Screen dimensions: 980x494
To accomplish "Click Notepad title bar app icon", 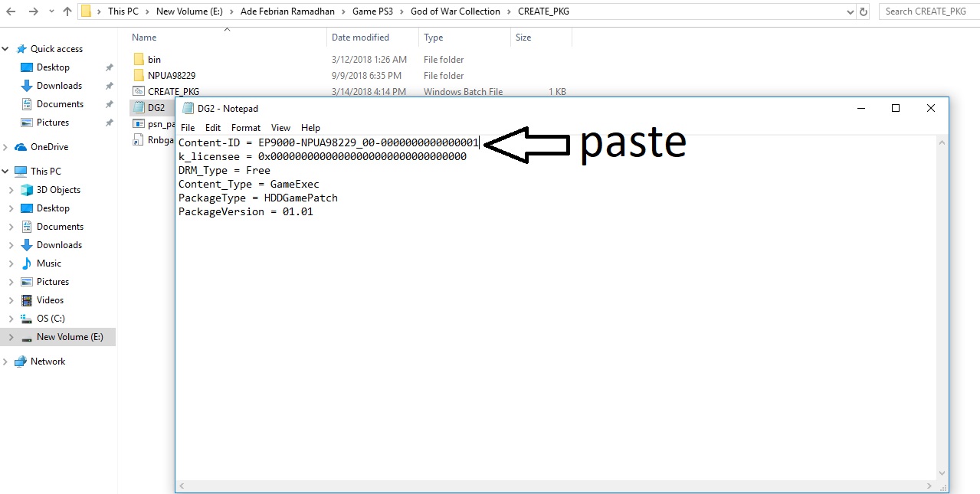I will click(x=188, y=108).
